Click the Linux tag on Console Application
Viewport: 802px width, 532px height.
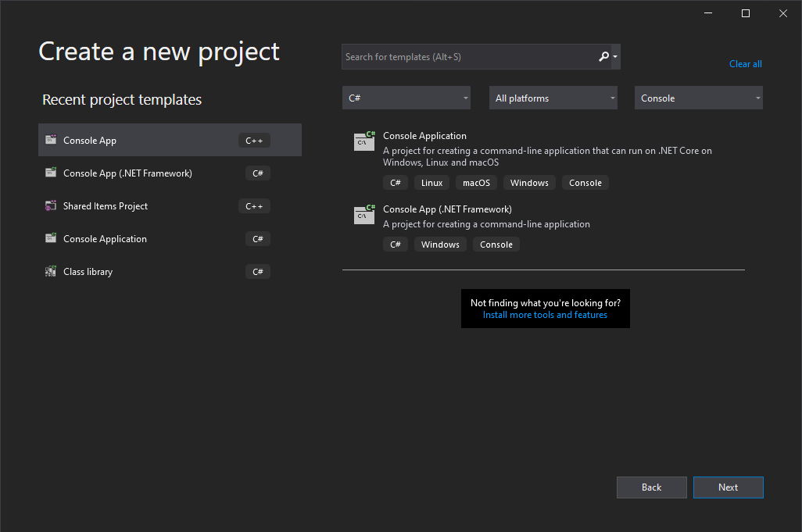pyautogui.click(x=431, y=182)
